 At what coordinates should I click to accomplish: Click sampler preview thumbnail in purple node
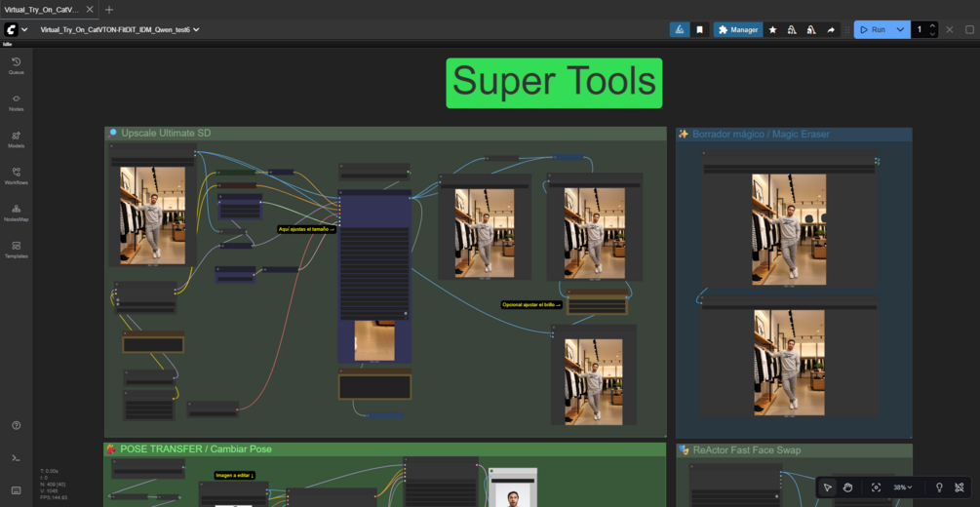374,340
